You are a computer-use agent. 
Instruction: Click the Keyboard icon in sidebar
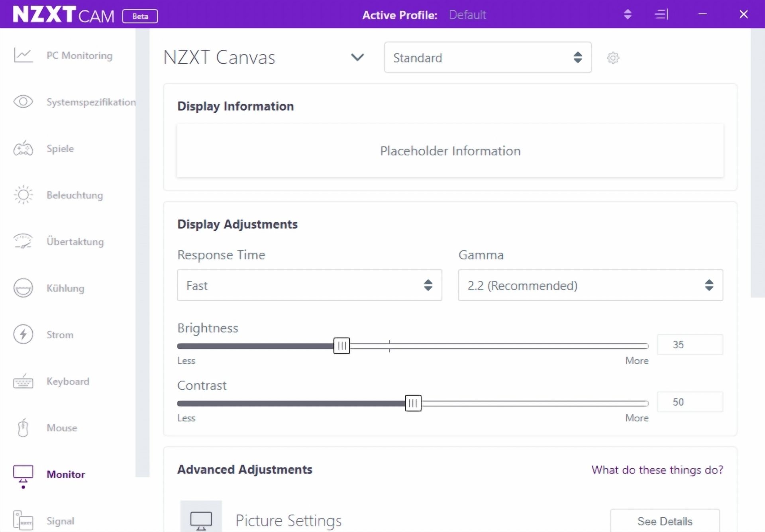pyautogui.click(x=23, y=381)
